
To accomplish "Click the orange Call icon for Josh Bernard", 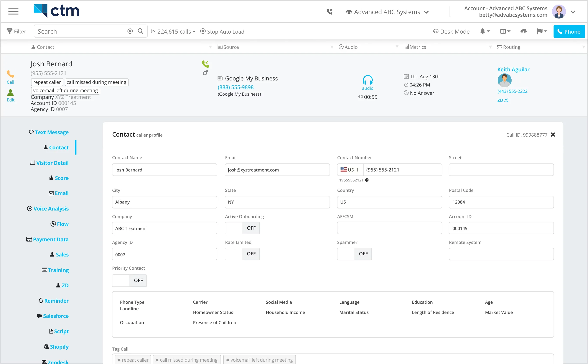I will [10, 74].
